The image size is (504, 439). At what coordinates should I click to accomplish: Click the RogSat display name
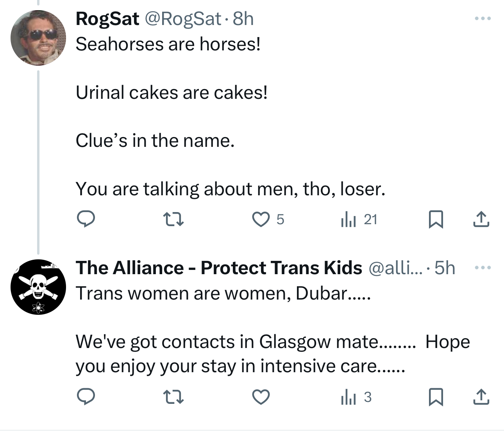[107, 19]
